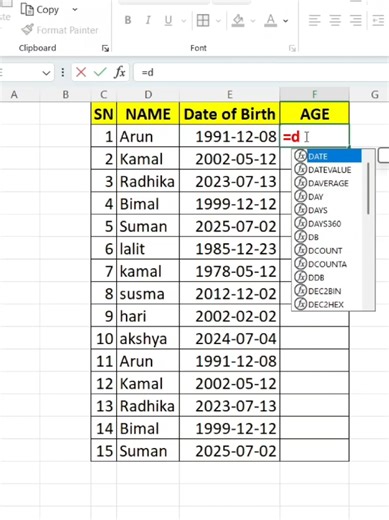This screenshot has width=389, height=520.
Task: Open Insert Function fx dialog
Action: pyautogui.click(x=120, y=72)
